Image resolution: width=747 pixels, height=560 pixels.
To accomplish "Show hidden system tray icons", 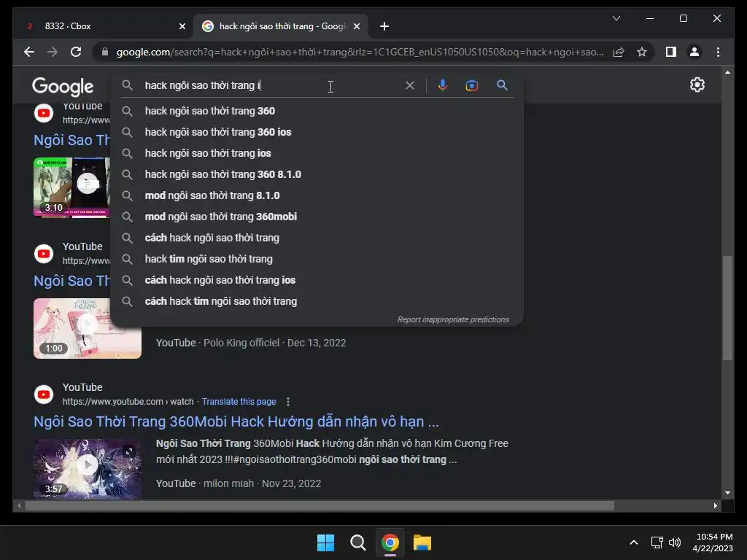I will click(x=634, y=542).
